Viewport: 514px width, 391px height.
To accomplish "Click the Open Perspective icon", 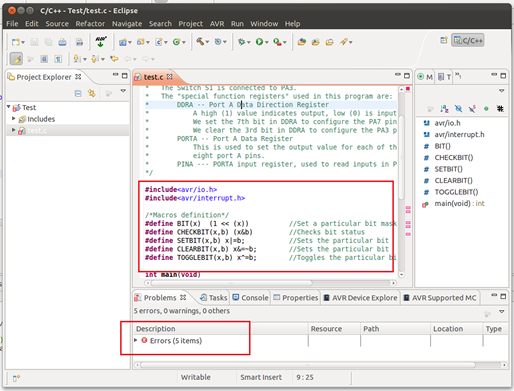I will pos(444,40).
